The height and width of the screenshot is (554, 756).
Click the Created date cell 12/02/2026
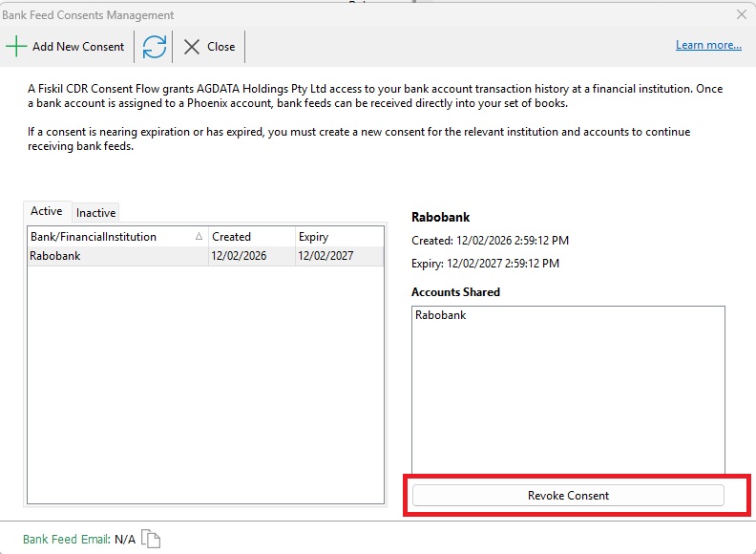pos(240,256)
